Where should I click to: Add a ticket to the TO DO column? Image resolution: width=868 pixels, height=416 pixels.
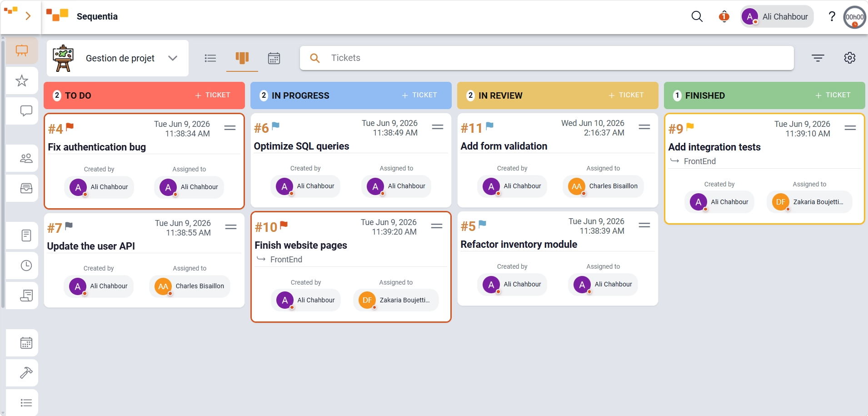coord(213,95)
